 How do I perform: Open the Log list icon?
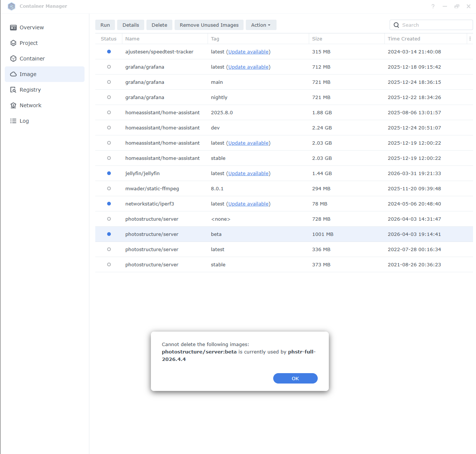click(x=13, y=121)
